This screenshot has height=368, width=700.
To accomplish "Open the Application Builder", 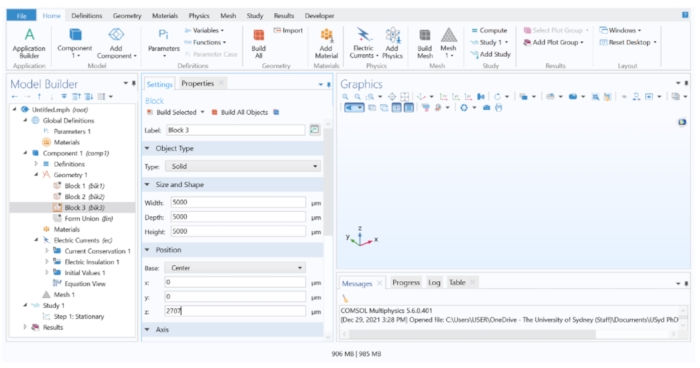I will 29,44.
